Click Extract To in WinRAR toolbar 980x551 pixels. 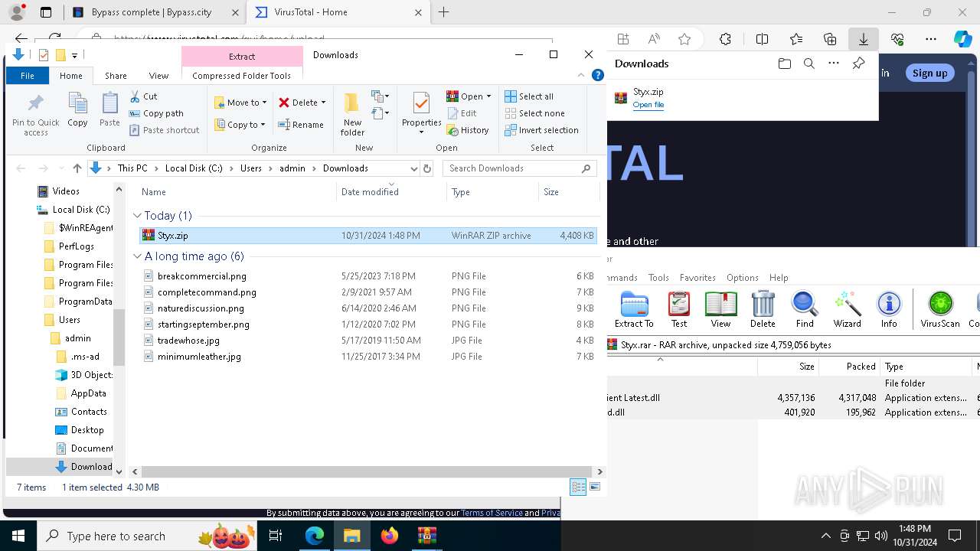point(634,309)
